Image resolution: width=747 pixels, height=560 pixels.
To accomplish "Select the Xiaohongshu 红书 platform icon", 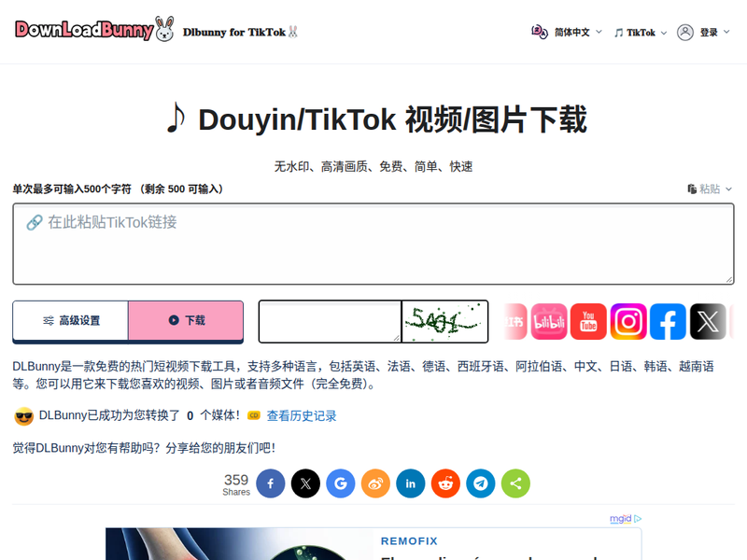I will point(515,321).
